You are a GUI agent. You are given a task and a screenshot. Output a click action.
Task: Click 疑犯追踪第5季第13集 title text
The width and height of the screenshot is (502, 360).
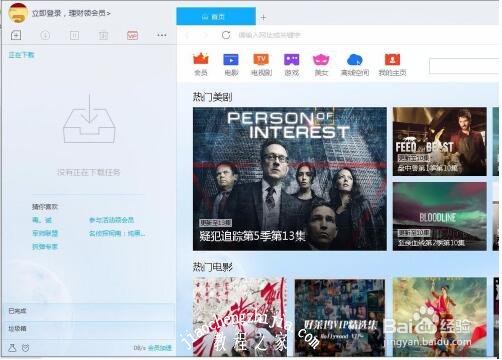click(x=252, y=236)
